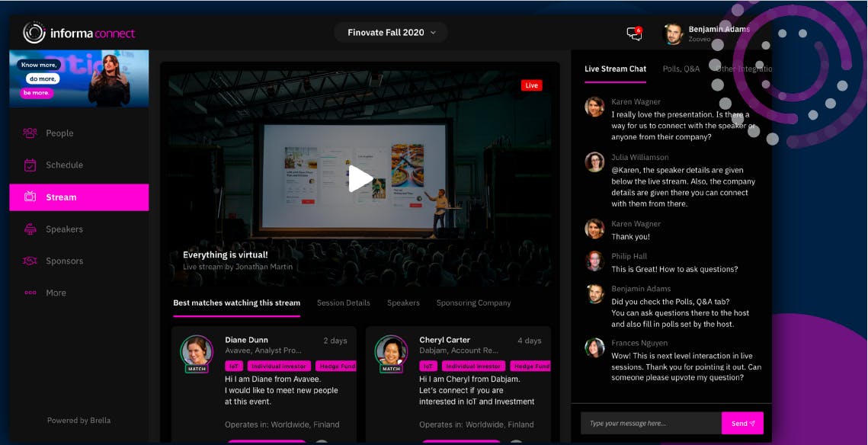Click Cheryl Carter's IoT tag

tap(428, 366)
